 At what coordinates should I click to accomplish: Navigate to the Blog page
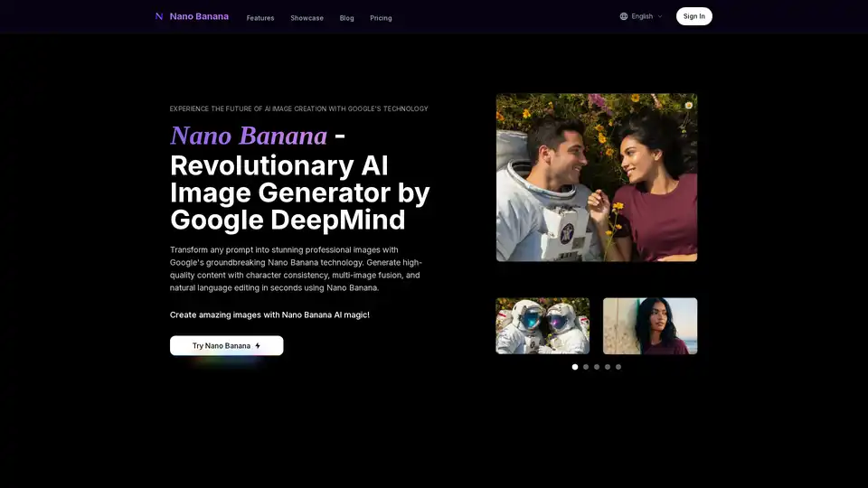(x=346, y=18)
